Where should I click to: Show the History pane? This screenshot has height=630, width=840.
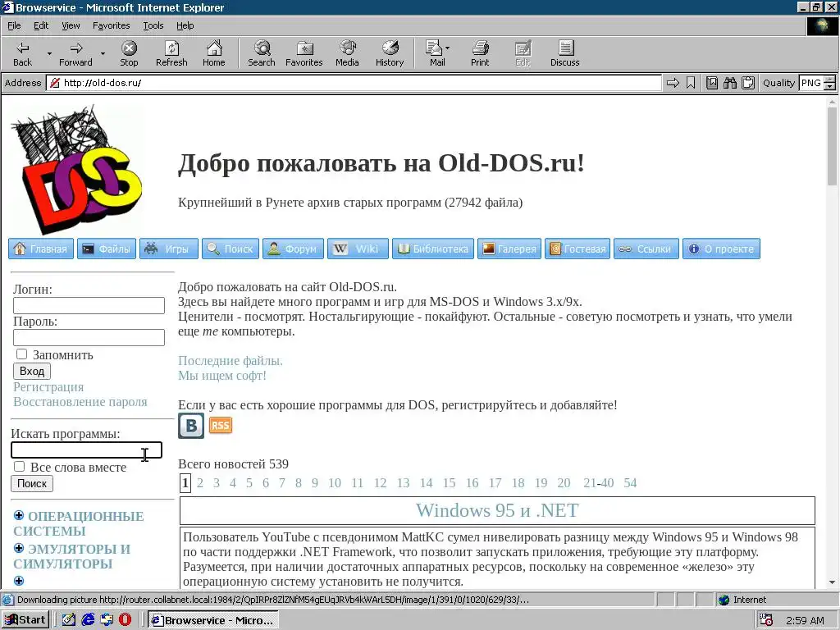tap(390, 53)
